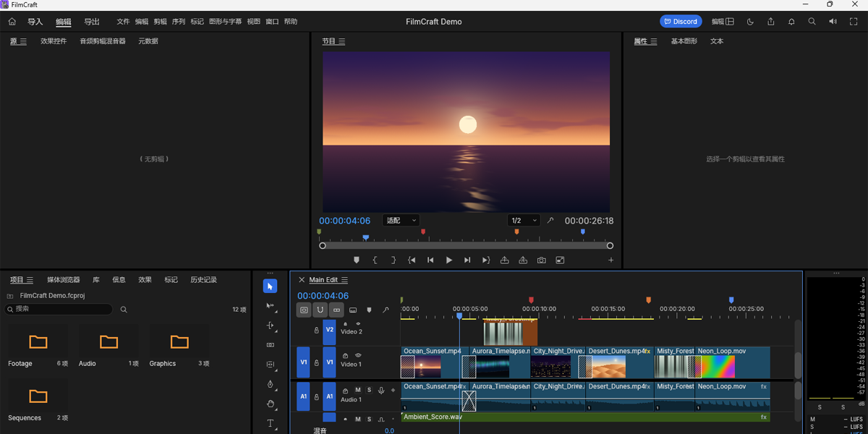The width and height of the screenshot is (868, 434).
Task: Toggle full screen in the top bar
Action: (x=854, y=22)
